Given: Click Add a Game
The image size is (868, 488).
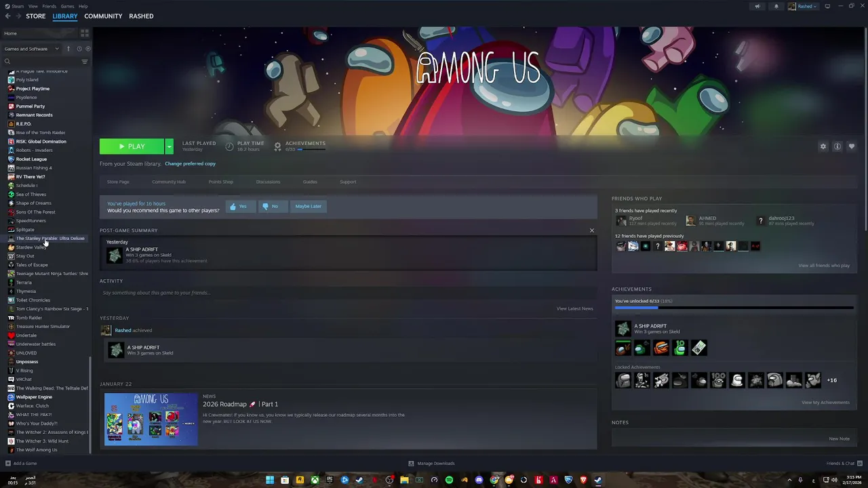Looking at the screenshot, I should click(x=21, y=464).
